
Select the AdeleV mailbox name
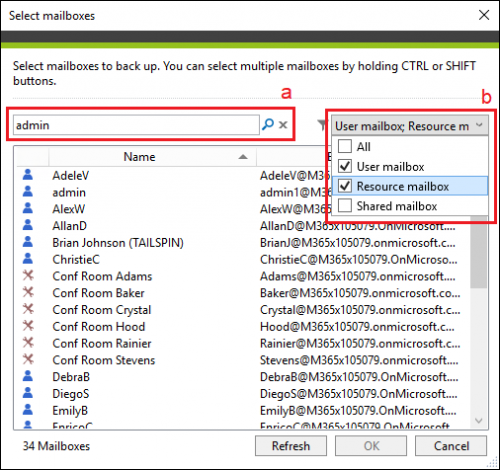[x=71, y=175]
